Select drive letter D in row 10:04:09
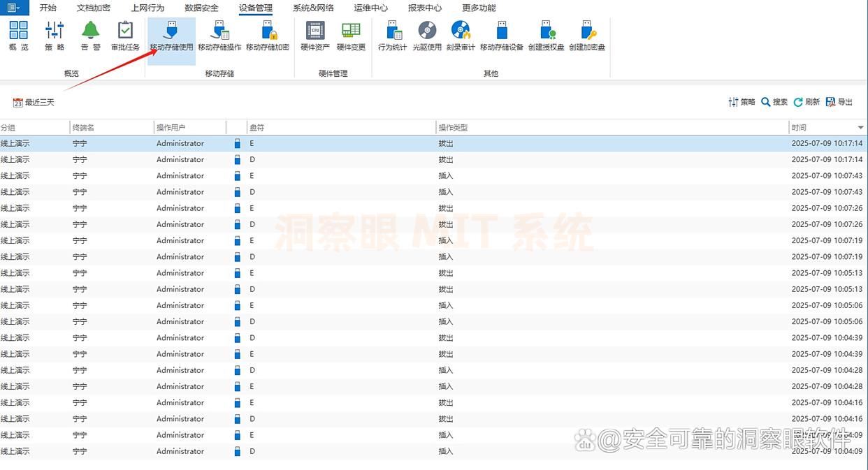Screen dimensions: 868x470 (252, 451)
